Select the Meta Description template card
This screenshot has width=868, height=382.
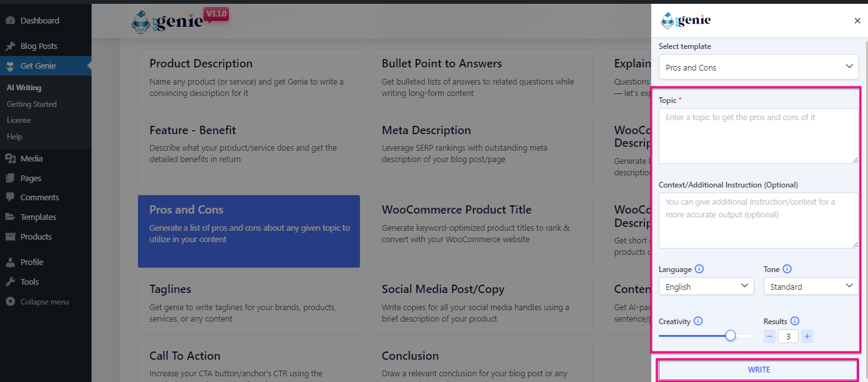point(481,152)
